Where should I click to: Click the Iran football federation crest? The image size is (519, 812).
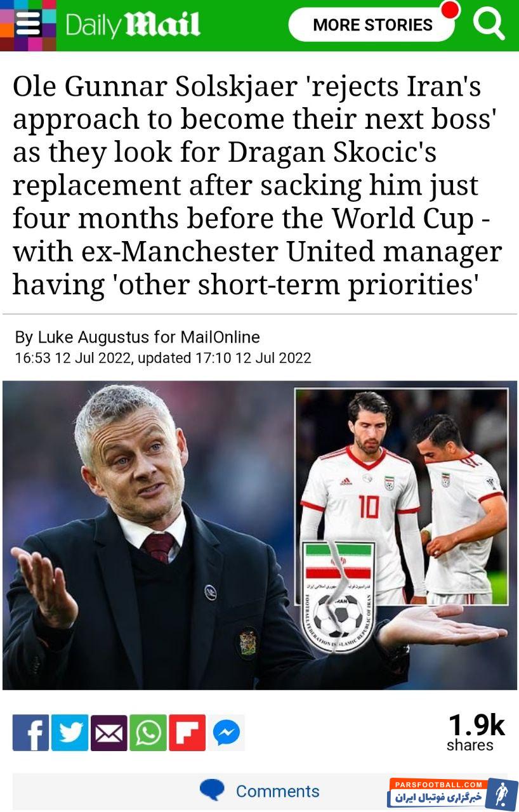click(x=337, y=596)
